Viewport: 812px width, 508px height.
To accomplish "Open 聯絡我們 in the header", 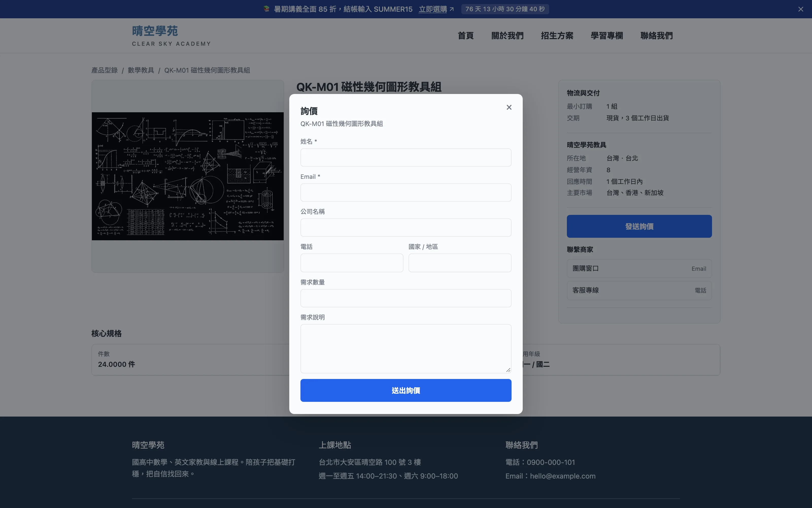I will click(656, 36).
